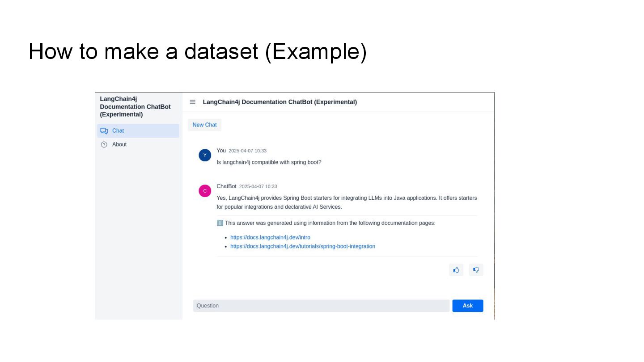The height and width of the screenshot is (362, 644).
Task: Open the hamburger menu next to the header title
Action: pyautogui.click(x=193, y=102)
